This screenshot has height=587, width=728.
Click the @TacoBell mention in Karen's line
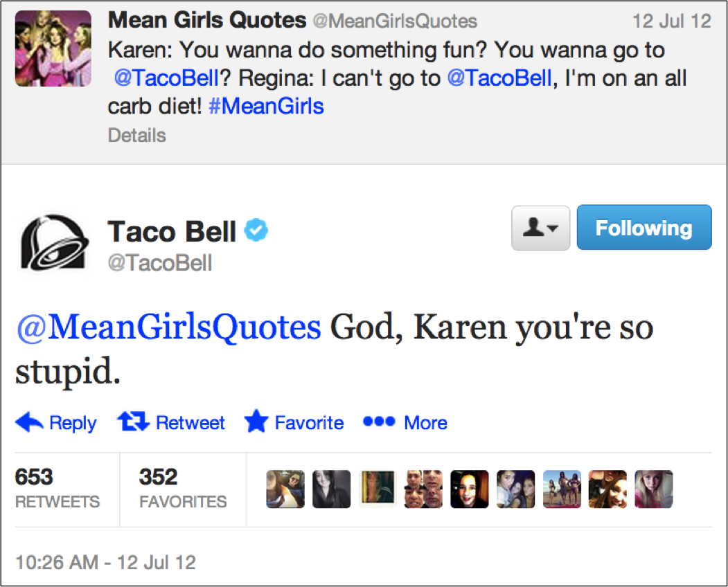[165, 78]
